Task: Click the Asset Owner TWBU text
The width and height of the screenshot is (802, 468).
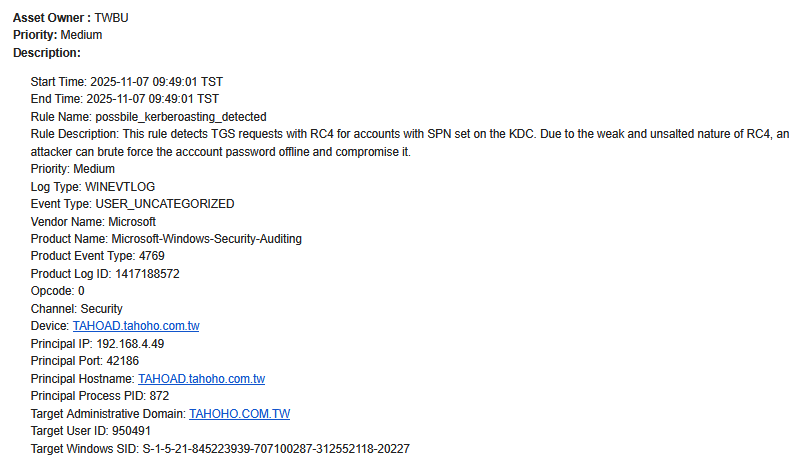Action: pos(111,18)
